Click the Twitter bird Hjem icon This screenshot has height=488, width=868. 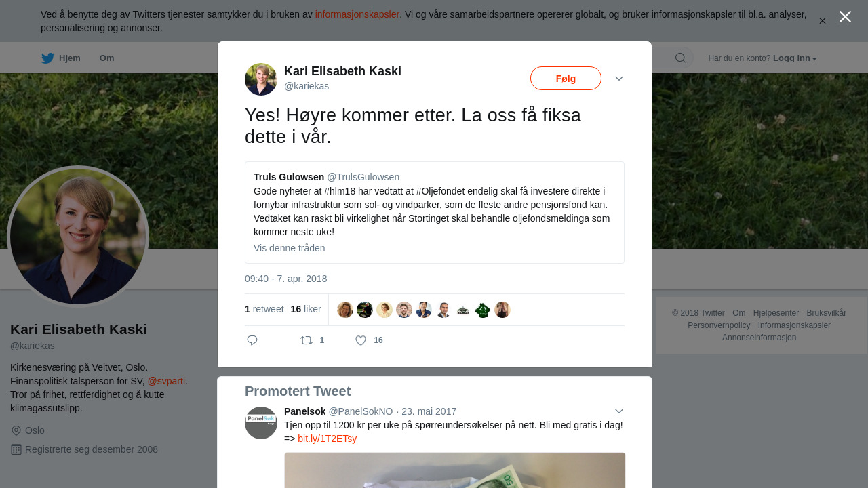click(47, 58)
